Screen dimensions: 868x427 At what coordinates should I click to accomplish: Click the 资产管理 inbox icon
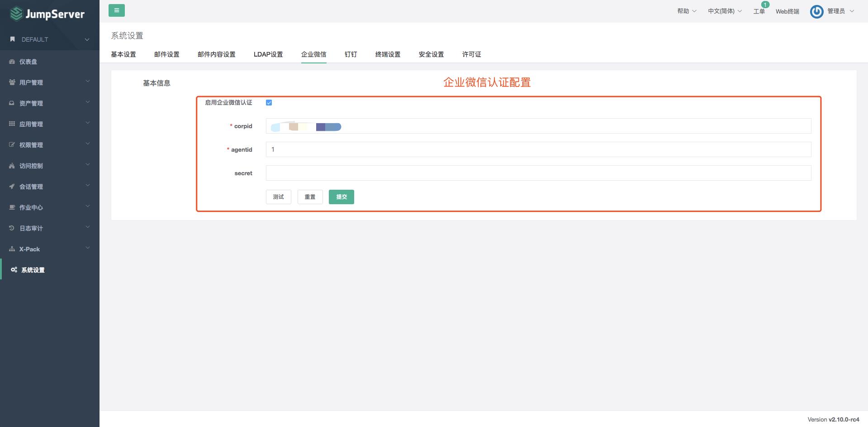12,103
